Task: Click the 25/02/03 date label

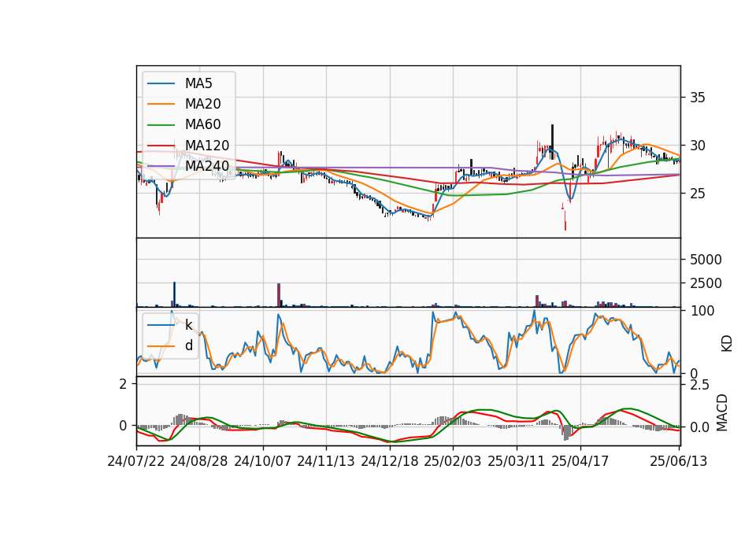Action: click(x=453, y=462)
